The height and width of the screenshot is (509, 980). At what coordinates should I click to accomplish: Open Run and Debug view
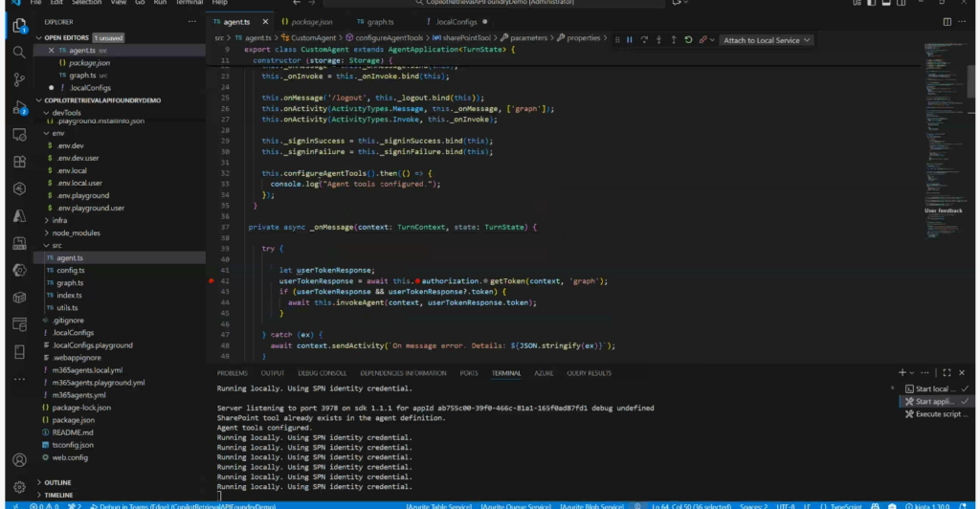(19, 107)
